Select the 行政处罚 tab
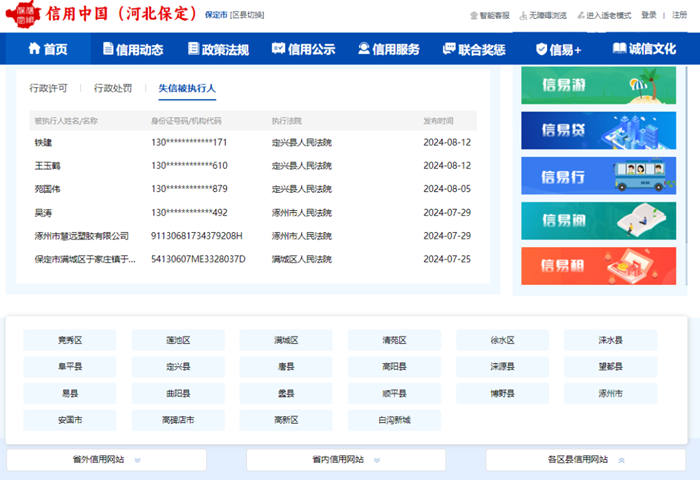Viewport: 700px width, 480px height. (x=112, y=88)
